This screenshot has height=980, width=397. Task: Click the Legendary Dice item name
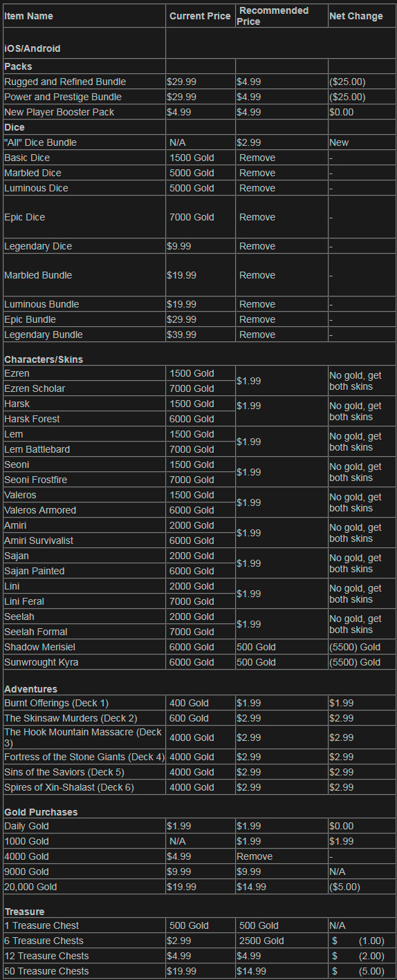(x=38, y=246)
